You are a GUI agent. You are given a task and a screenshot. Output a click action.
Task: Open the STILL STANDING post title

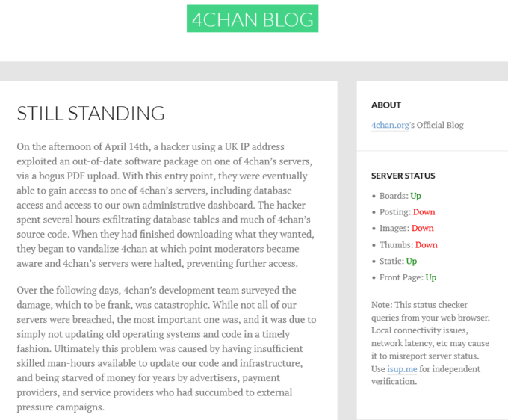(x=90, y=114)
